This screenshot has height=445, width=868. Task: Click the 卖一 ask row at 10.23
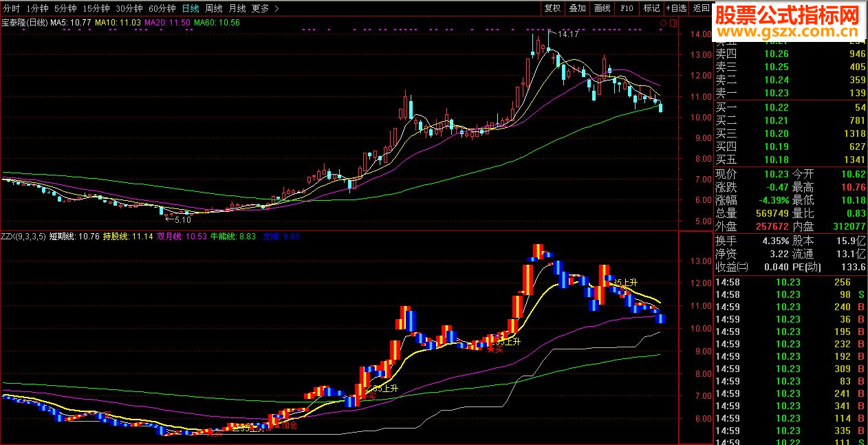click(x=790, y=93)
